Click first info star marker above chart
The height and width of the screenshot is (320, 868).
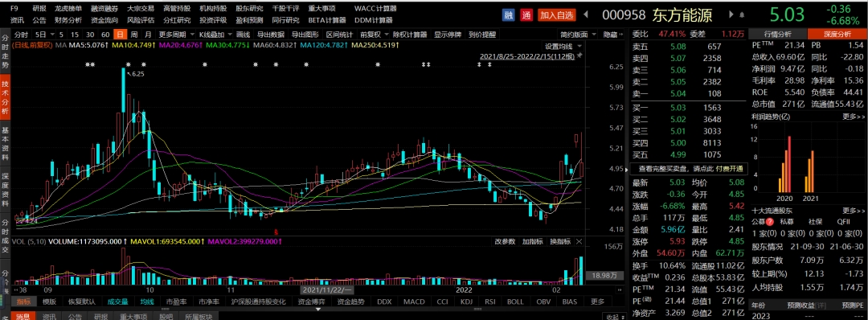tap(88, 65)
